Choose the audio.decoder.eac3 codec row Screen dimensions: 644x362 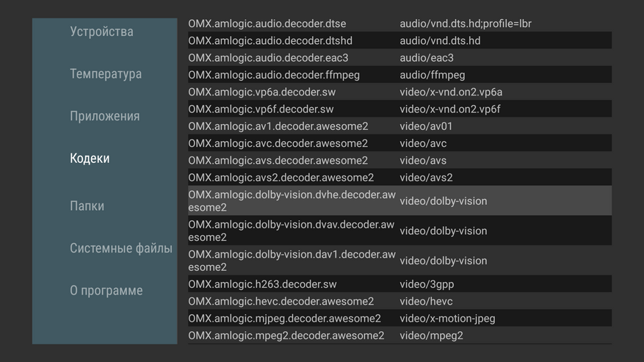tap(399, 57)
